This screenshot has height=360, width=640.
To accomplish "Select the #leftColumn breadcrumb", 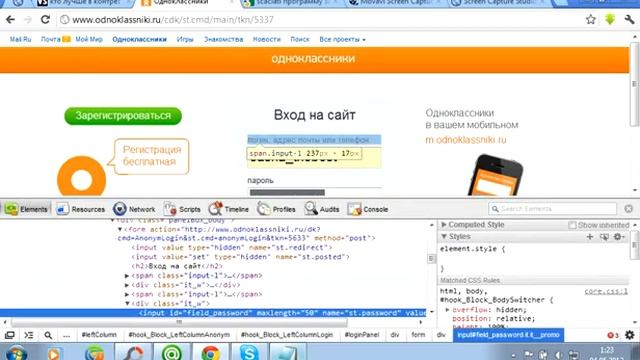I will (99, 335).
